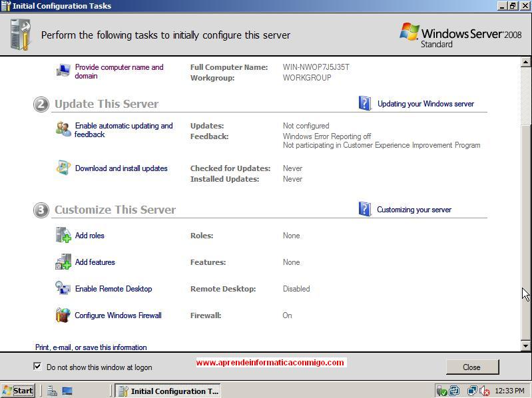Open Customizing your server help link
Image resolution: width=532 pixels, height=398 pixels.
[x=414, y=210]
